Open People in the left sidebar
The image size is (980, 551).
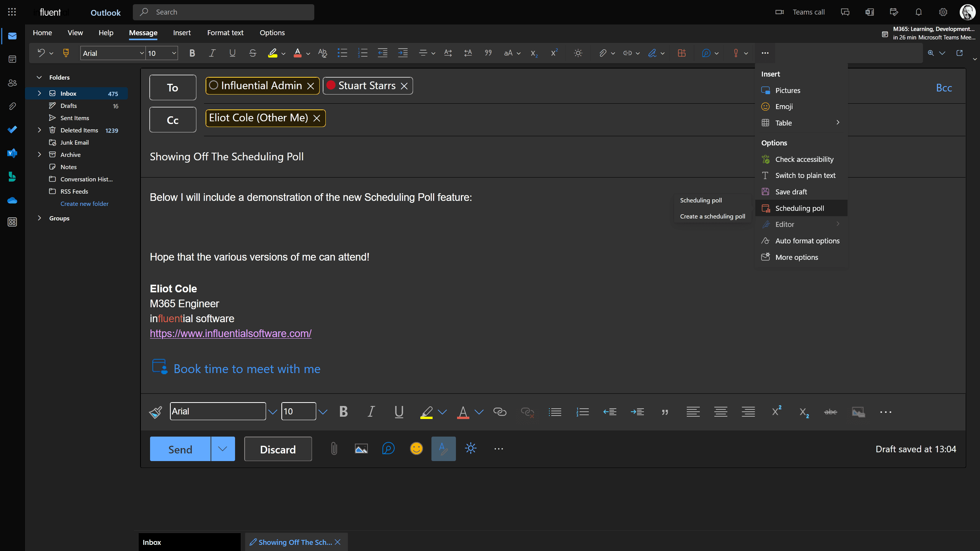pyautogui.click(x=12, y=83)
